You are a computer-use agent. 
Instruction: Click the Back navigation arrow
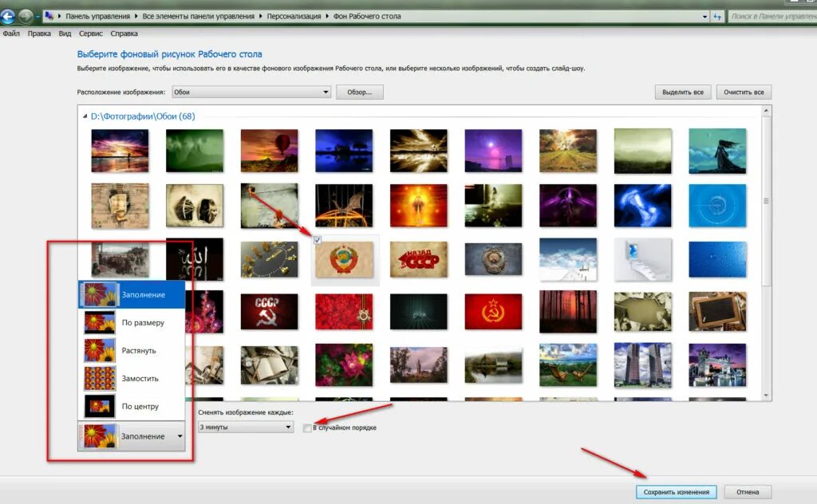pos(7,18)
